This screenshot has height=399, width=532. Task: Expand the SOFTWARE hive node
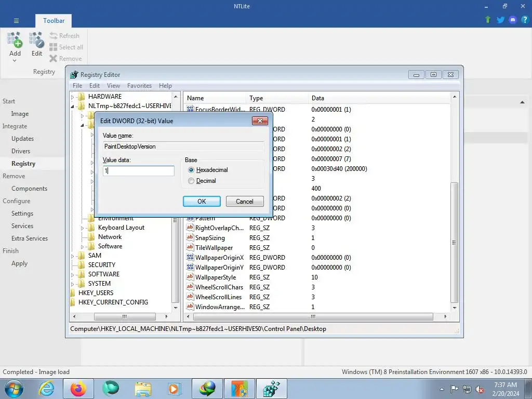pyautogui.click(x=72, y=275)
